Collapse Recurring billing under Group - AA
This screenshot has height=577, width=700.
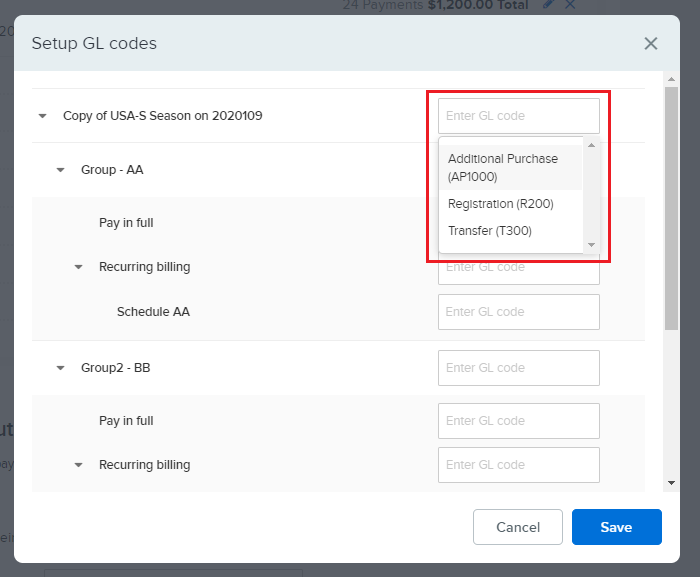78,267
